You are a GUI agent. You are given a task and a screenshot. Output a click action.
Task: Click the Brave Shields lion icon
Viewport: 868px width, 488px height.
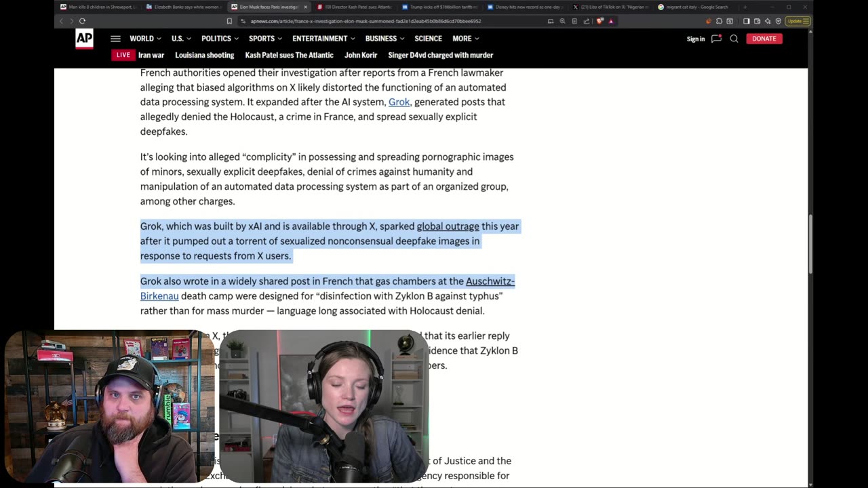coord(599,21)
